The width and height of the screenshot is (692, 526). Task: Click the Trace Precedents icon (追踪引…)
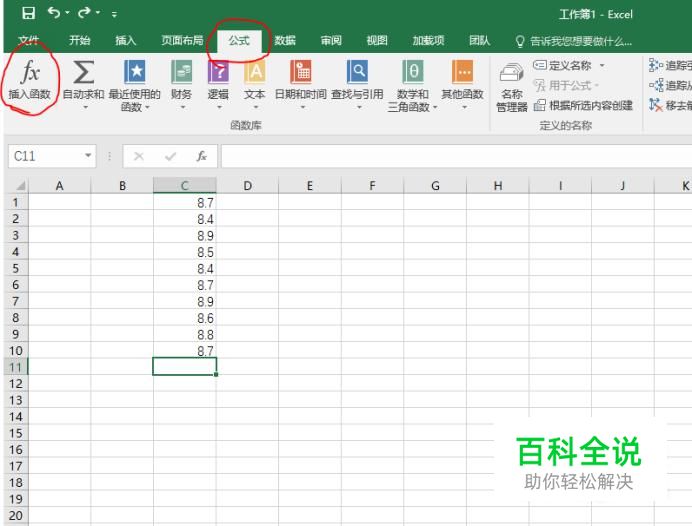[655, 65]
